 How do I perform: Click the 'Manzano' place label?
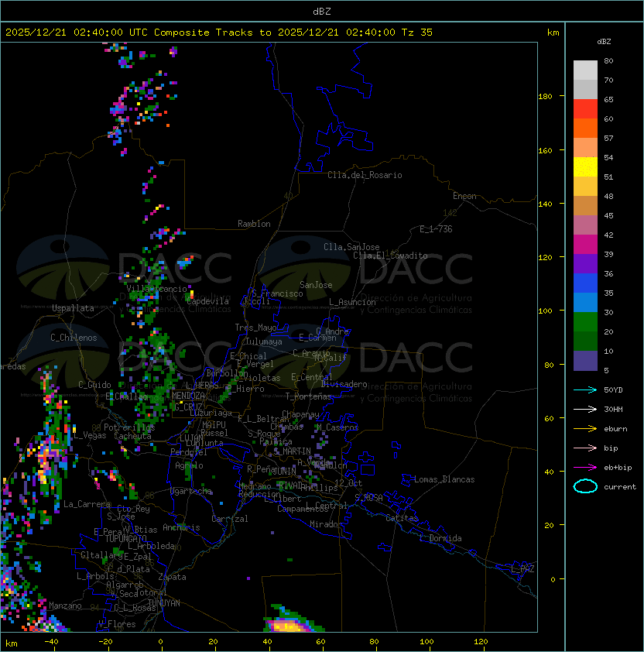pyautogui.click(x=65, y=606)
